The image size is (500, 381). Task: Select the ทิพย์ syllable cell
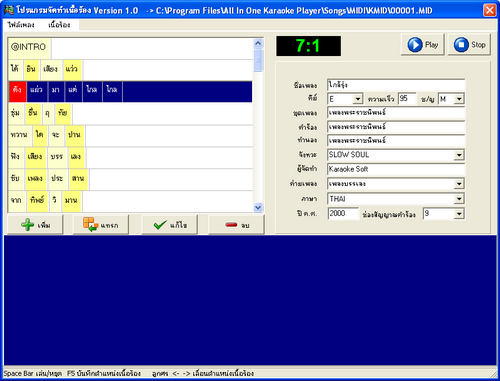coord(37,200)
